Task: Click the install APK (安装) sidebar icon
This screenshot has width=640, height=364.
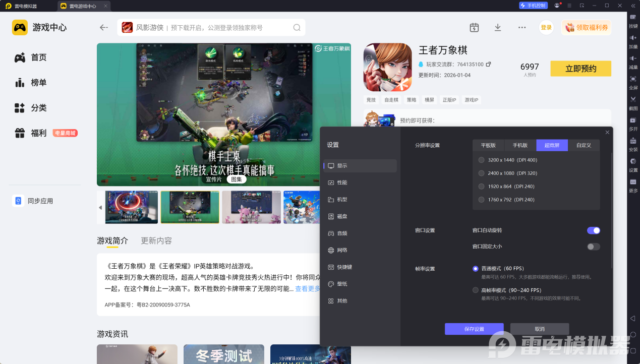Action: (633, 141)
